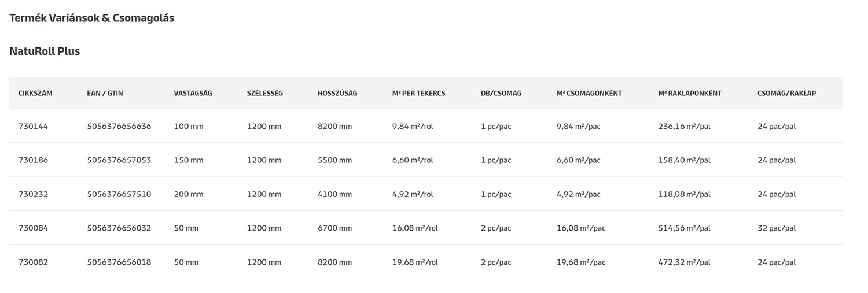Select the DB/CSOMAG column header
Screen dimensions: 868x293
pyautogui.click(x=501, y=93)
